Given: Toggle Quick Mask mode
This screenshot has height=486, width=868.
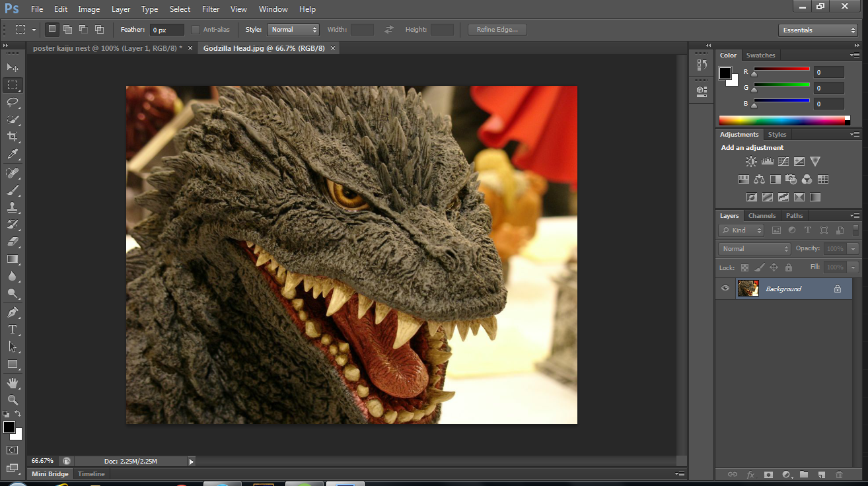Looking at the screenshot, I should tap(13, 450).
